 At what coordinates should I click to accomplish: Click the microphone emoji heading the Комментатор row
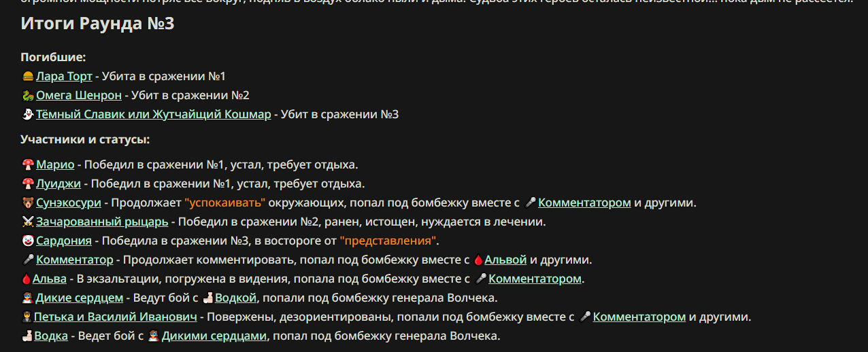tap(28, 260)
